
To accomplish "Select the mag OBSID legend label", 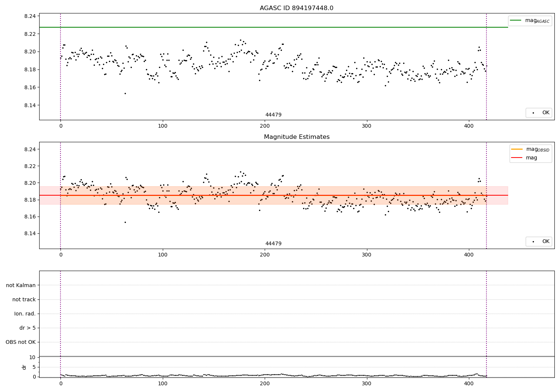I will [x=538, y=149].
